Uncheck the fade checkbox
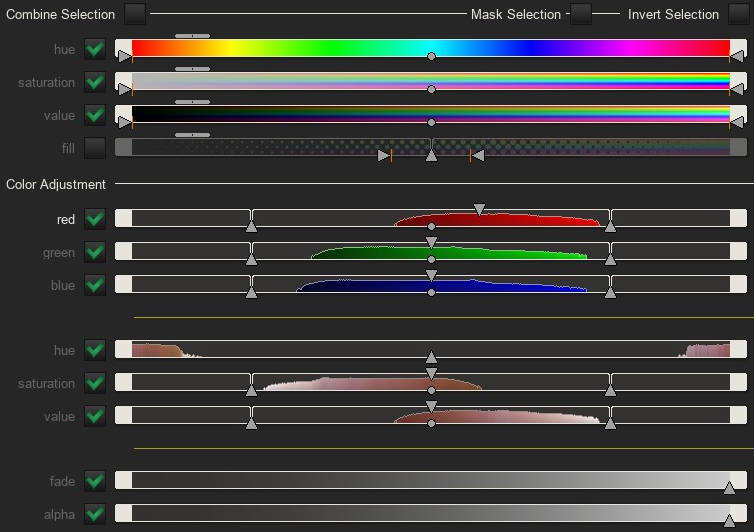 (95, 481)
